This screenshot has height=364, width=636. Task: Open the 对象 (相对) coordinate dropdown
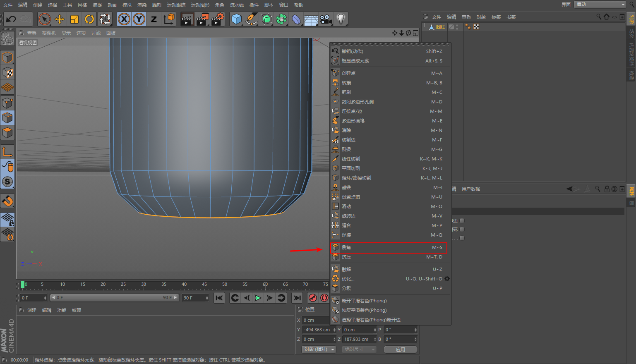click(319, 350)
